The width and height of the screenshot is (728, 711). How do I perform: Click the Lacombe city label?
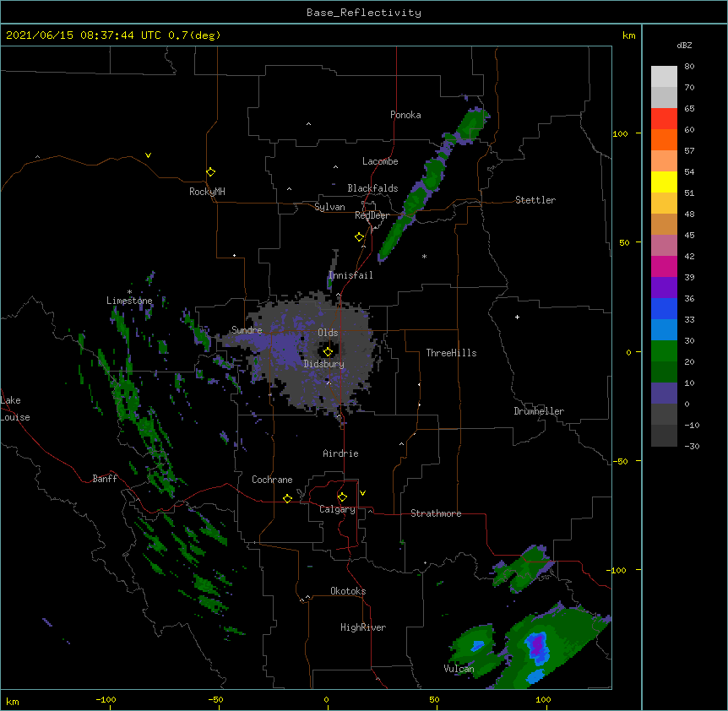[380, 161]
